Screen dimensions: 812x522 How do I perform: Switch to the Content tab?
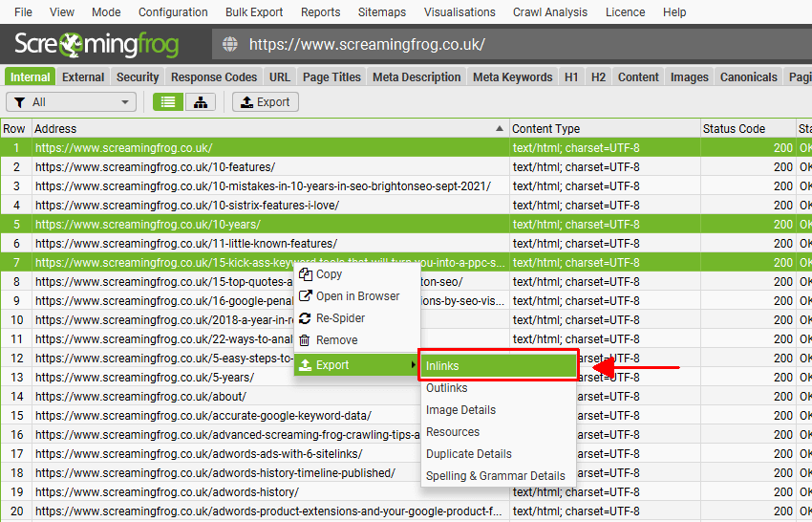click(x=638, y=76)
